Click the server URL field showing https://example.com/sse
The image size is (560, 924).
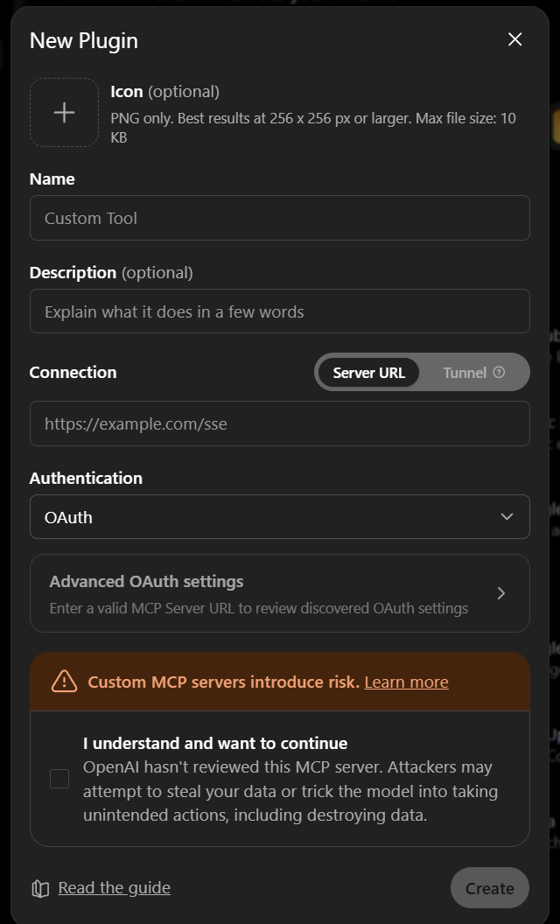[x=280, y=423]
